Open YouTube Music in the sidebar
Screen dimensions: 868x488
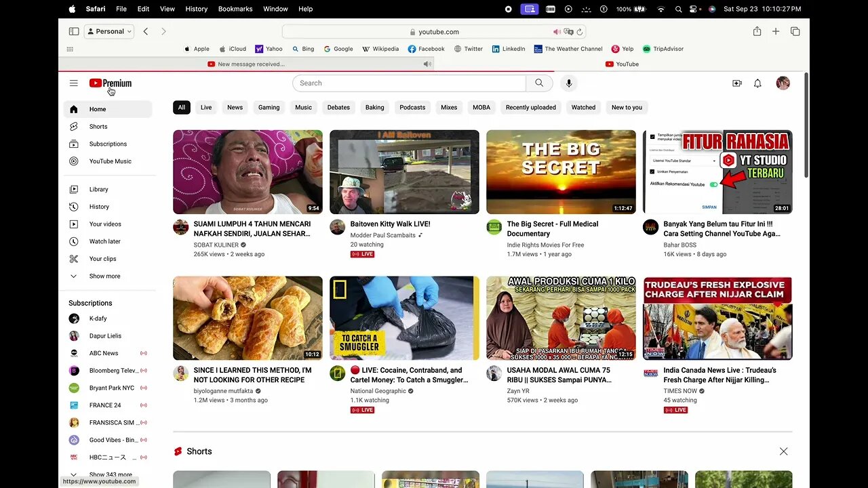(x=108, y=161)
